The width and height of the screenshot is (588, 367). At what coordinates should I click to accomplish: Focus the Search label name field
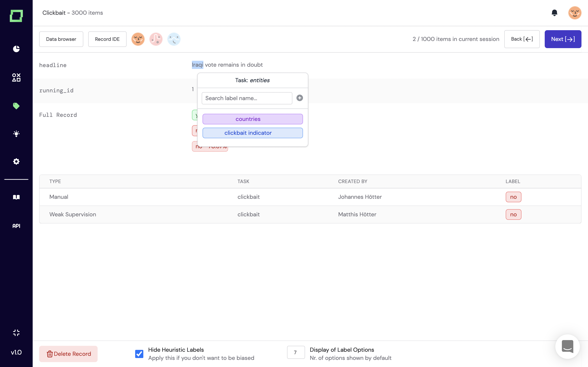[247, 98]
